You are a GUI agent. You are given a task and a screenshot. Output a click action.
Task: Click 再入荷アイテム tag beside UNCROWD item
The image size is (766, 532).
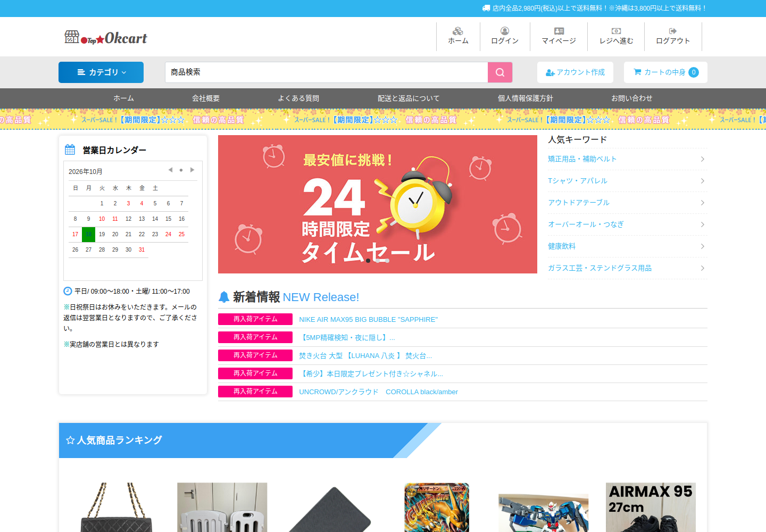255,392
